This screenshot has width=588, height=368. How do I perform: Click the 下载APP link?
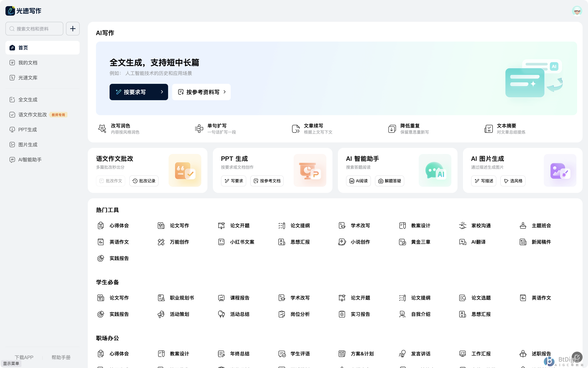(x=24, y=357)
